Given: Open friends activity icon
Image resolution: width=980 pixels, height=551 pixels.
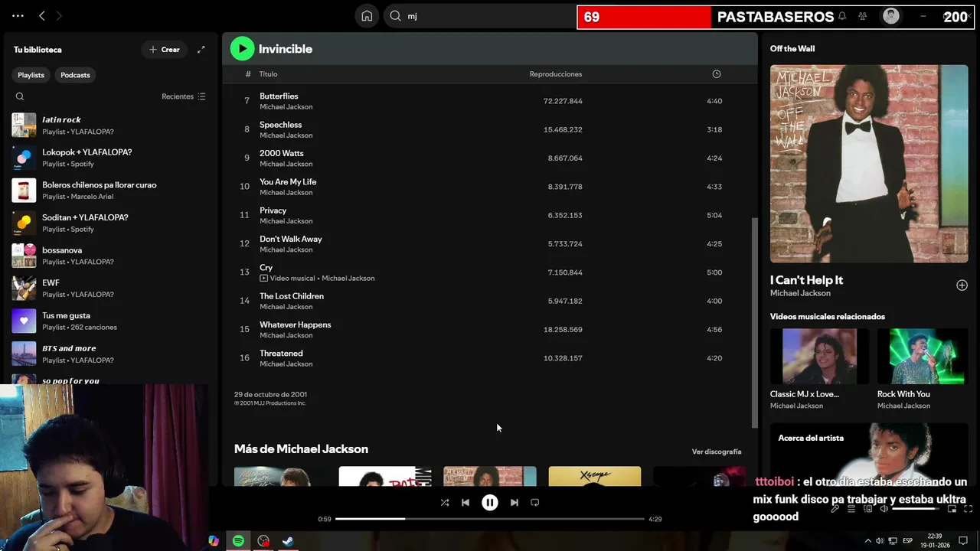Looking at the screenshot, I should [863, 16].
